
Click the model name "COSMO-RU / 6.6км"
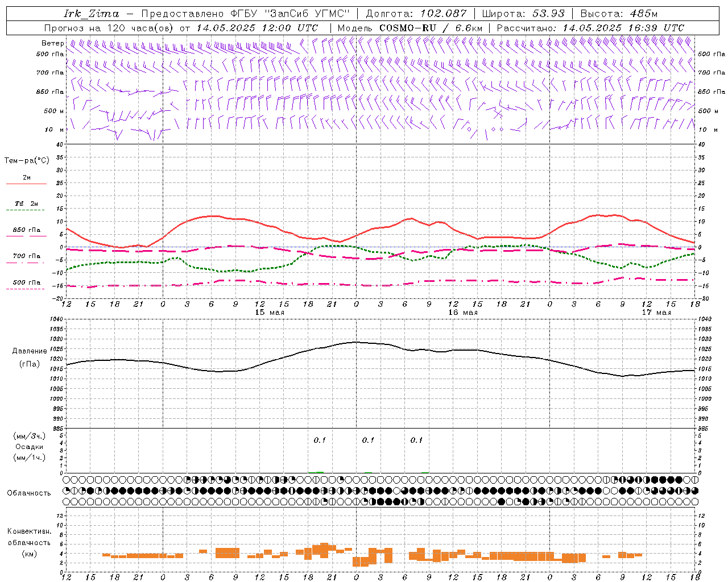(431, 28)
